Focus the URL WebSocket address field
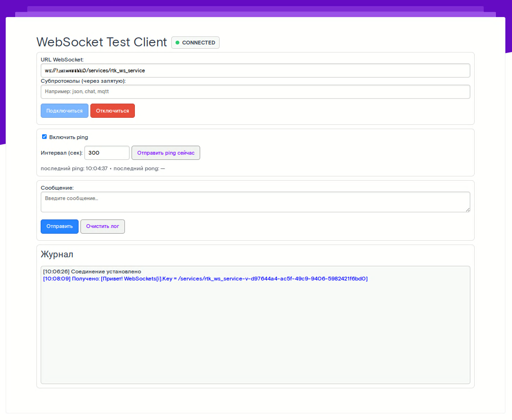Screen dimensions: 512x420 point(255,70)
